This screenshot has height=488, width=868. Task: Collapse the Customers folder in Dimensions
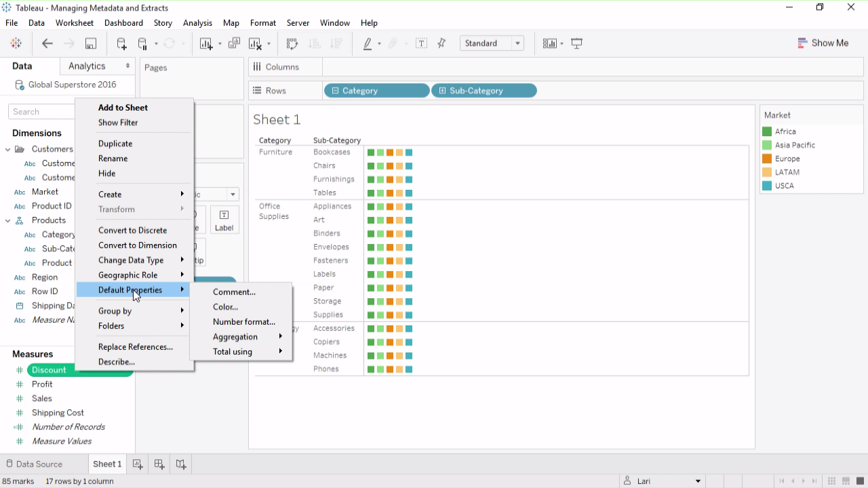point(8,149)
